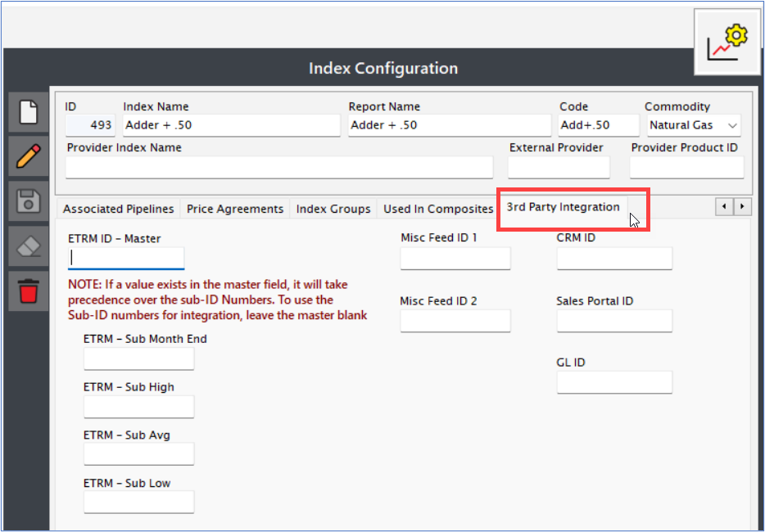Click the eraser clear icon

[29, 246]
